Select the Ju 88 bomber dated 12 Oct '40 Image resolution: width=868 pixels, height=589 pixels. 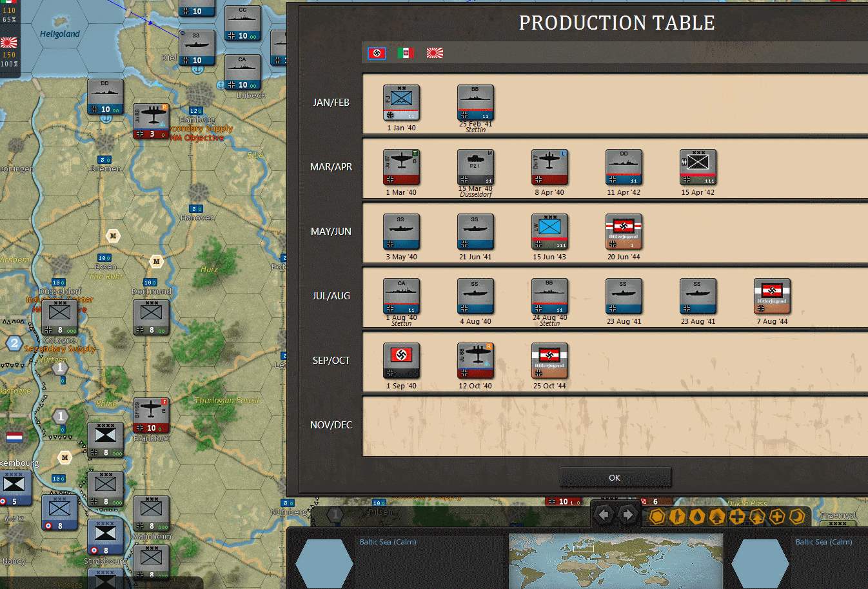tap(475, 361)
